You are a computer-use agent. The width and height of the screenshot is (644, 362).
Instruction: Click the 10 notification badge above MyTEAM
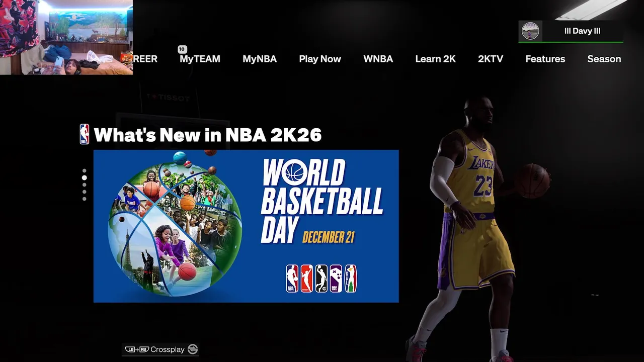click(182, 49)
